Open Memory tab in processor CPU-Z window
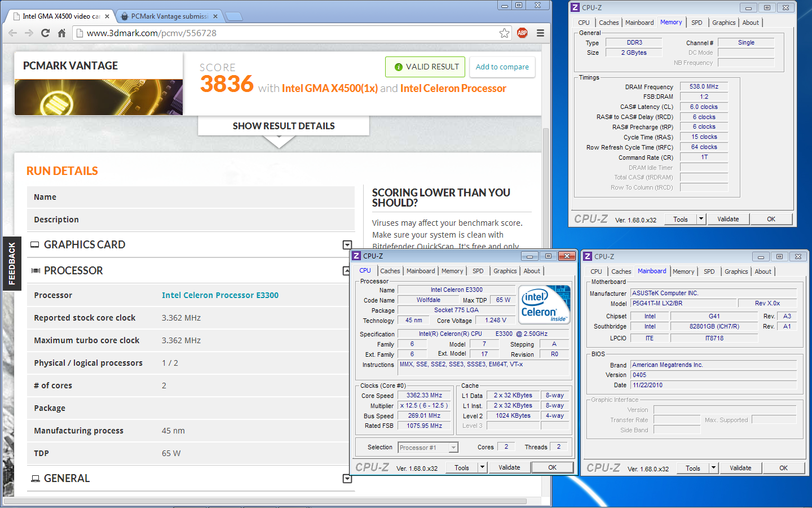812x508 pixels. pyautogui.click(x=452, y=271)
